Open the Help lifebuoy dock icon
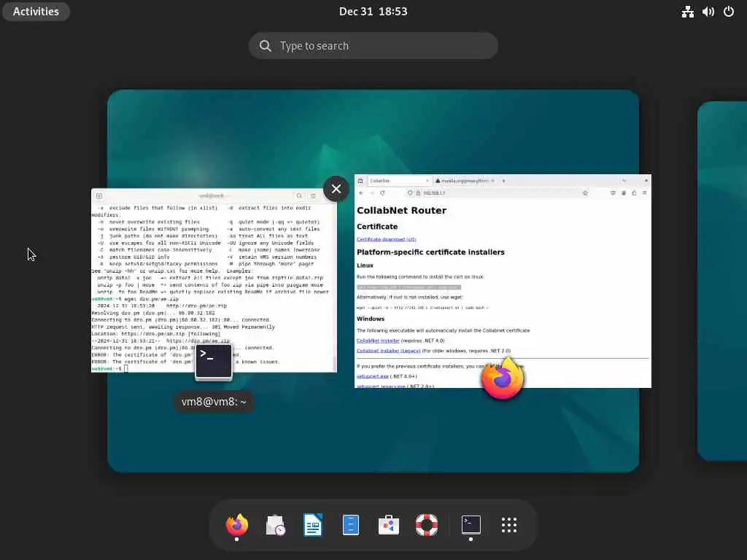The image size is (747, 560). pyautogui.click(x=426, y=525)
